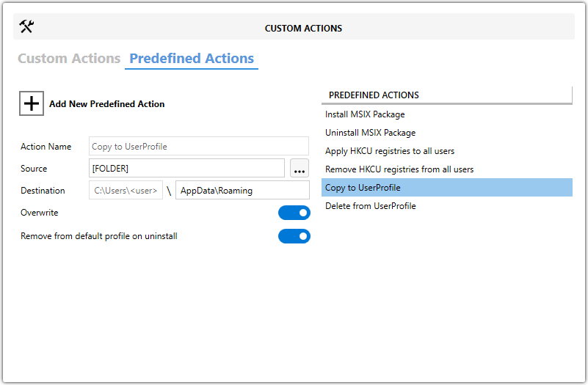This screenshot has width=588, height=385.
Task: Turn off the Overwrite switch
Action: pyautogui.click(x=294, y=213)
